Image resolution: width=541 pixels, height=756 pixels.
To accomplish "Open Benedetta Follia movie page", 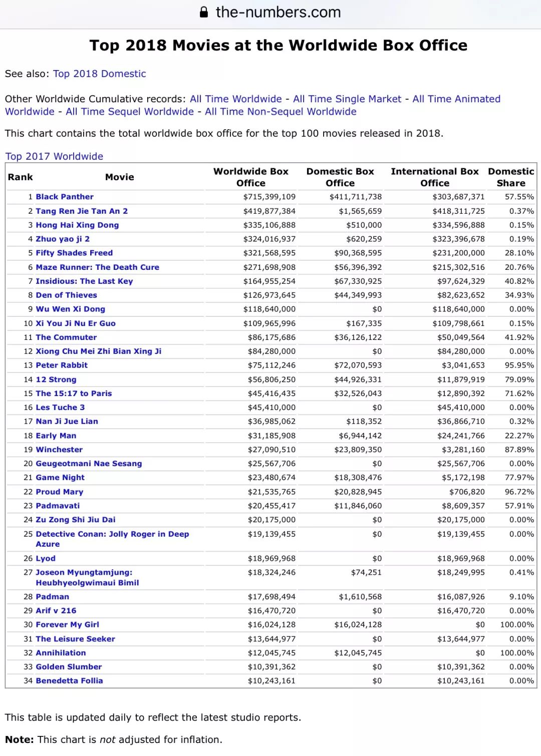I will click(x=69, y=680).
